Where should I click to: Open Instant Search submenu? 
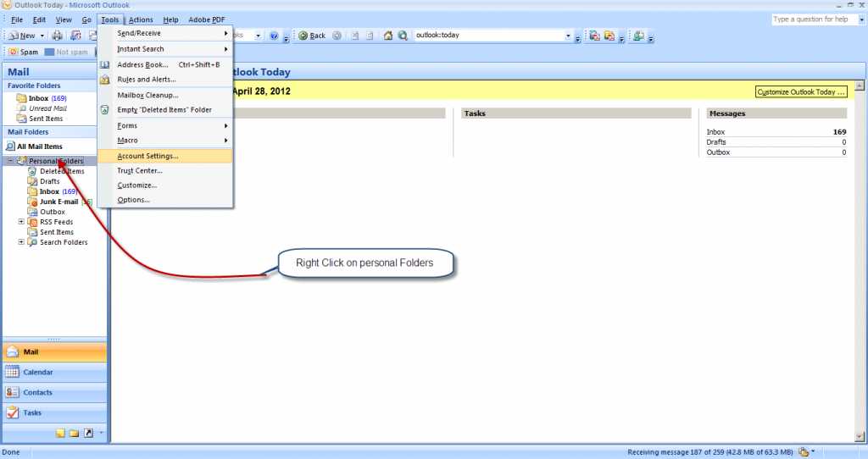[x=165, y=49]
